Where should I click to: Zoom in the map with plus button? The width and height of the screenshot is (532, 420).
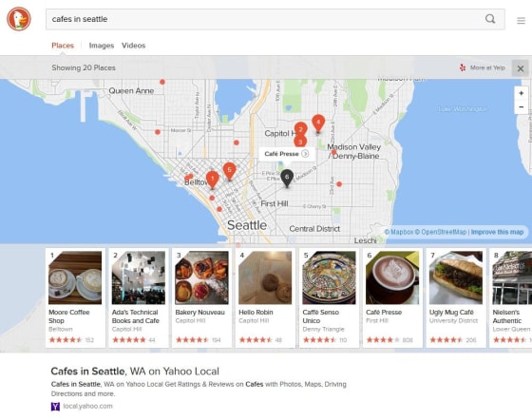[522, 93]
